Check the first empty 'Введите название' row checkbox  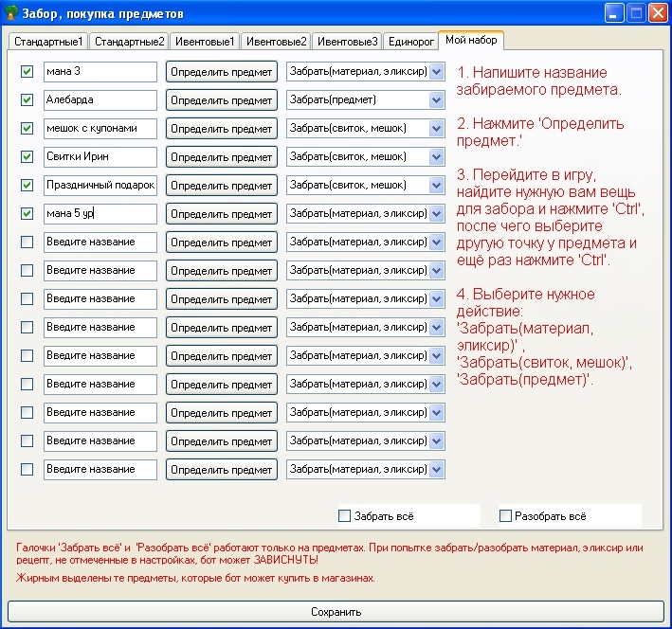pyautogui.click(x=27, y=243)
